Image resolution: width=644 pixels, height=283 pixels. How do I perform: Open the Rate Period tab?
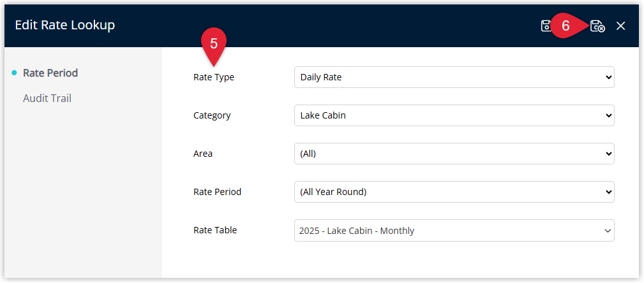(x=50, y=73)
